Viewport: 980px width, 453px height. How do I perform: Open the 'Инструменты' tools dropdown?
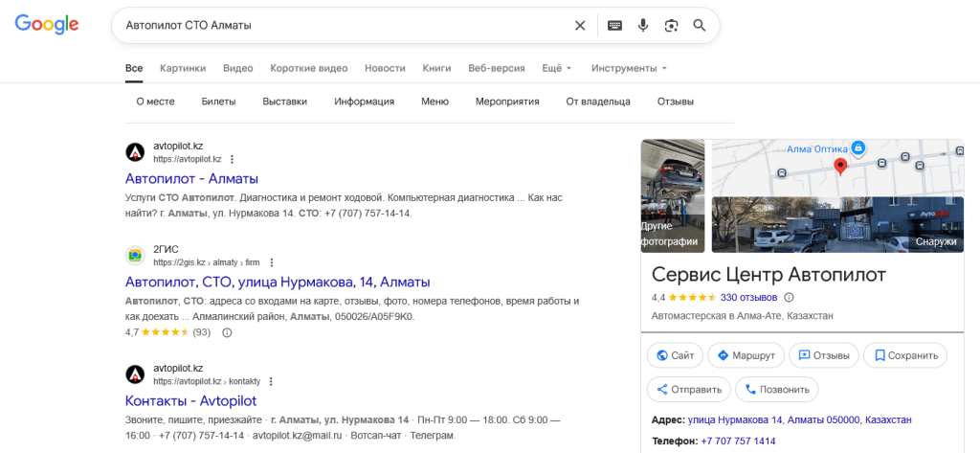[629, 69]
